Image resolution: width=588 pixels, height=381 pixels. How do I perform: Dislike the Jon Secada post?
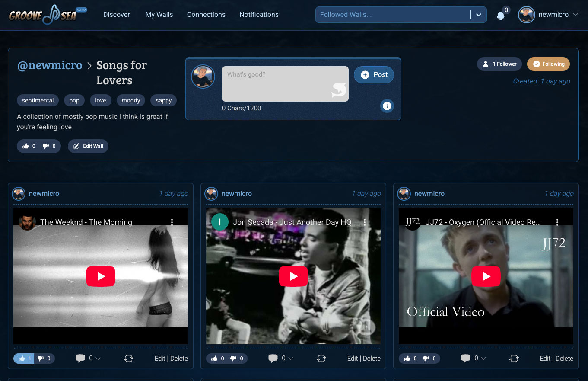237,359
